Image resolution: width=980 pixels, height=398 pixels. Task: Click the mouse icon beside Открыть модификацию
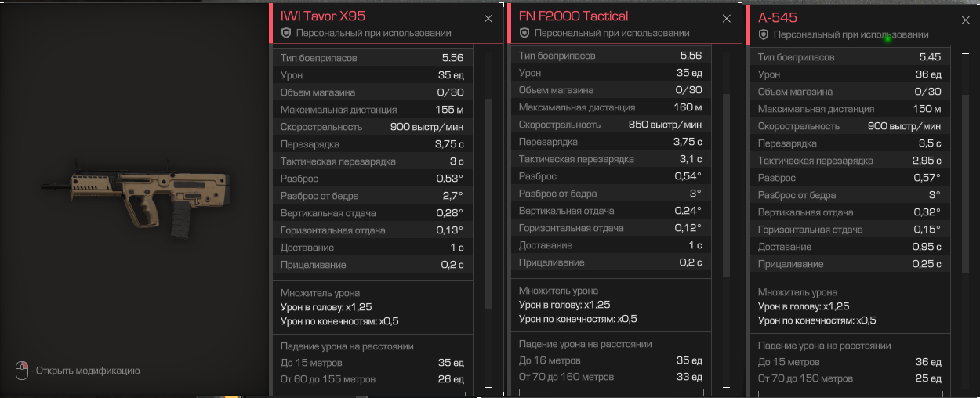point(22,370)
